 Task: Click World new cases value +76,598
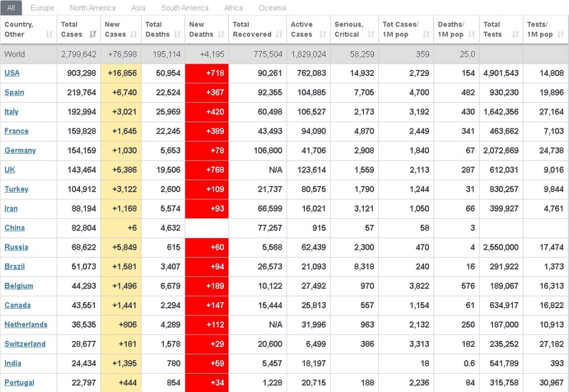pyautogui.click(x=123, y=54)
